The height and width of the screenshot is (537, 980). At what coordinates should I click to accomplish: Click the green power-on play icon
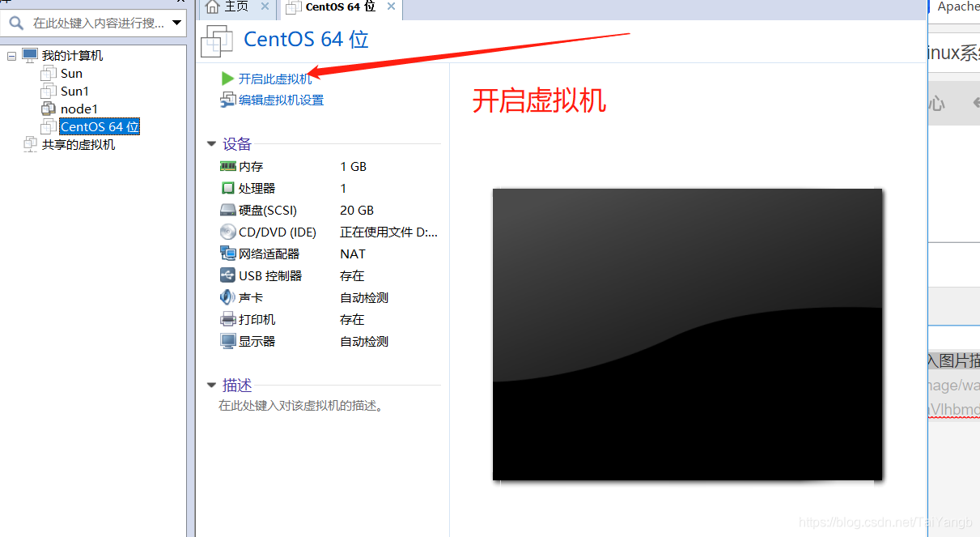pos(228,79)
